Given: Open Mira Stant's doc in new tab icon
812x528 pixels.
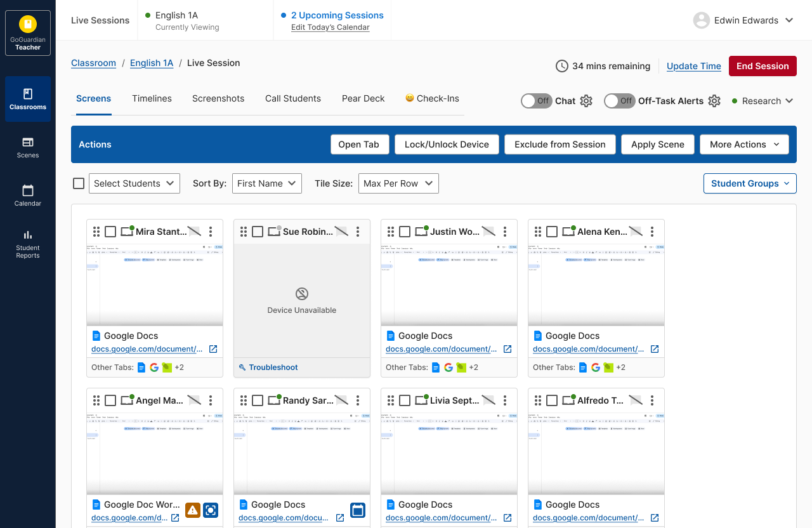Looking at the screenshot, I should [213, 349].
